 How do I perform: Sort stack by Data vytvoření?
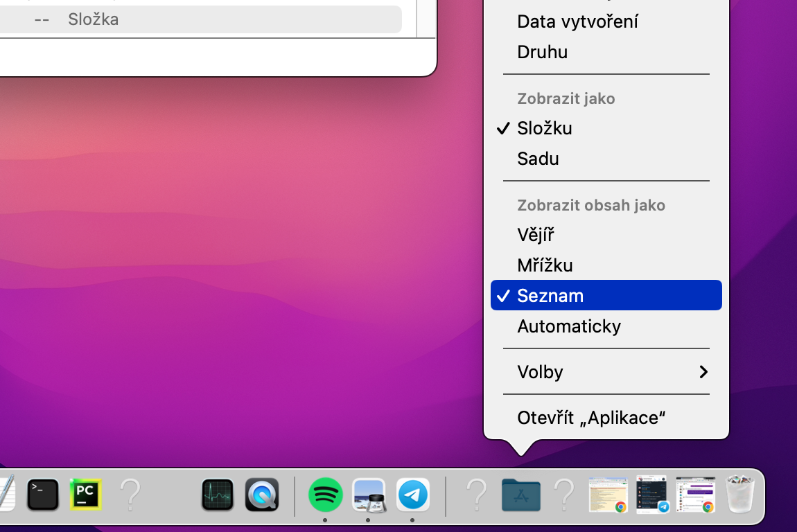(606, 21)
